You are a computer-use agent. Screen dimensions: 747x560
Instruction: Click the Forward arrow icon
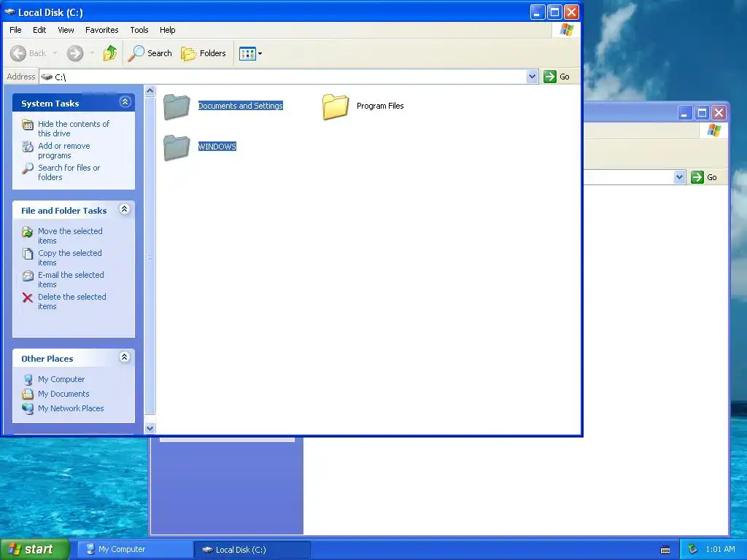(75, 53)
